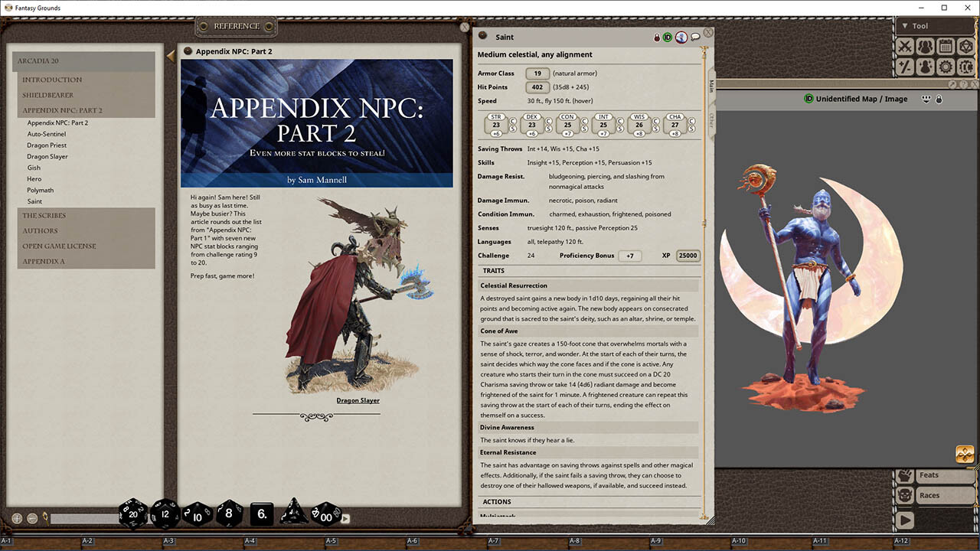Open Options with the gear icon
Image resolution: width=980 pixels, height=551 pixels.
pos(946,67)
